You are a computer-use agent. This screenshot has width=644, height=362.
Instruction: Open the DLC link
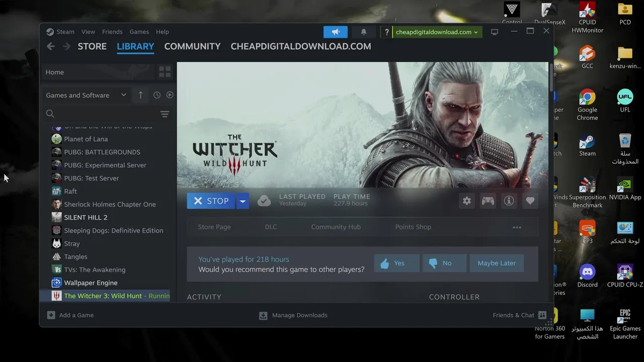click(x=271, y=227)
